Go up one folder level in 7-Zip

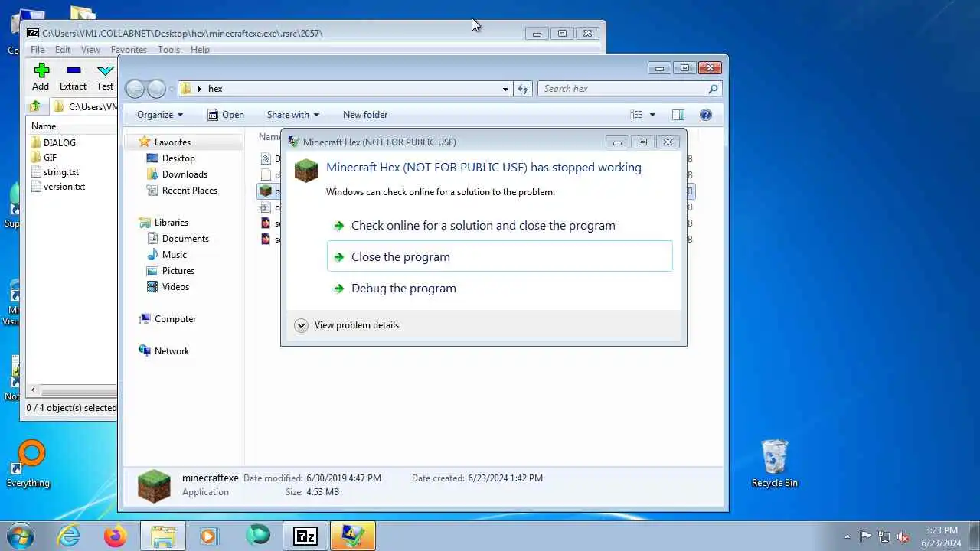[x=34, y=107]
